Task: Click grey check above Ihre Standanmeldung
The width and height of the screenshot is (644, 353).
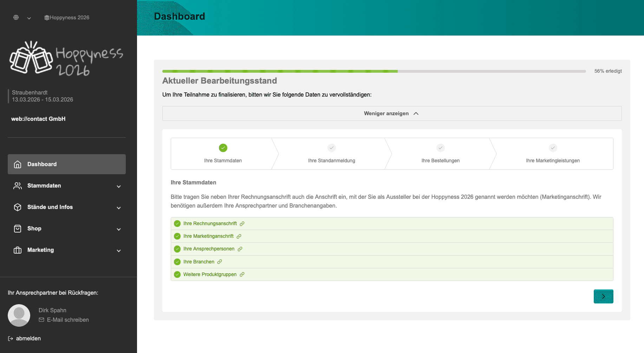Action: point(332,148)
